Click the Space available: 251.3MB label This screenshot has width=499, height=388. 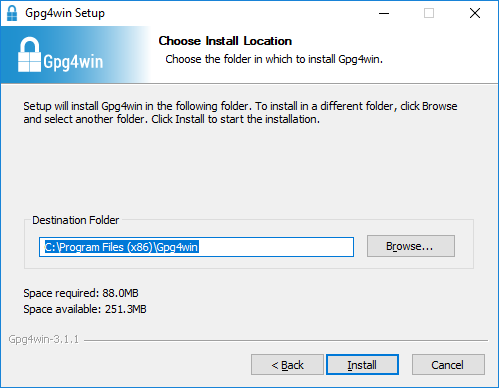pos(85,309)
